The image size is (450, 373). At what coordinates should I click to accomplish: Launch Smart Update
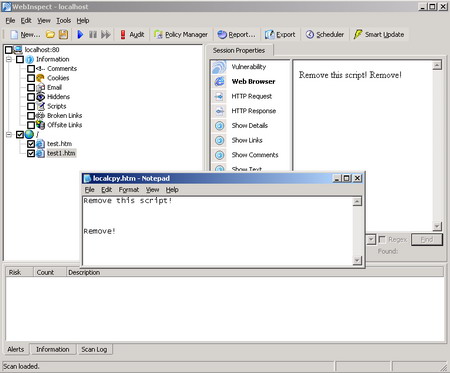click(x=379, y=34)
